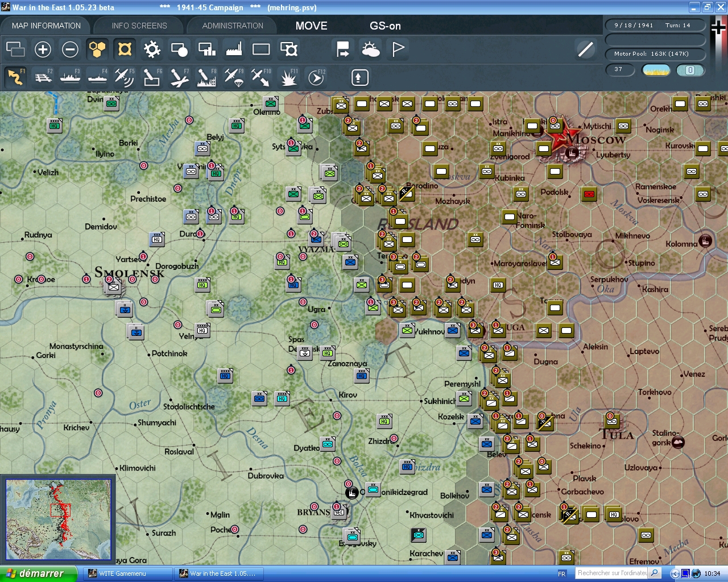Open the MAP INFORMATION tab
Image resolution: width=728 pixels, height=582 pixels.
click(x=46, y=26)
